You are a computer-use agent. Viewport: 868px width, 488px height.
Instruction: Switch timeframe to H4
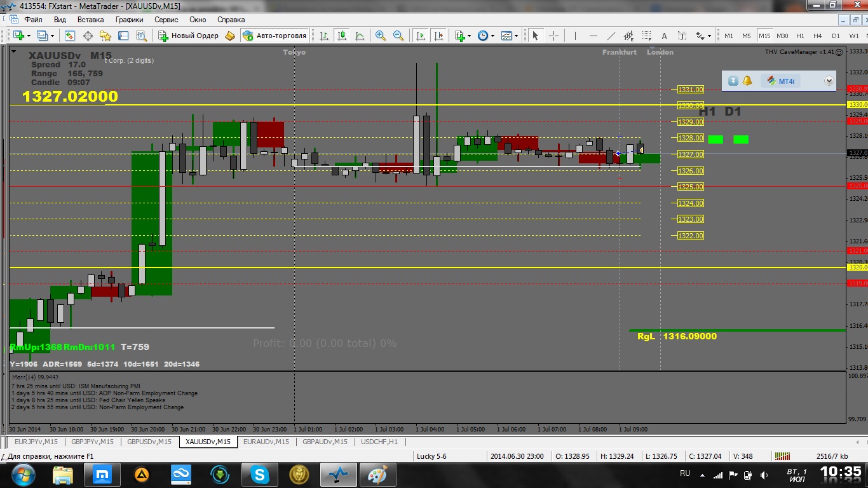[x=818, y=36]
